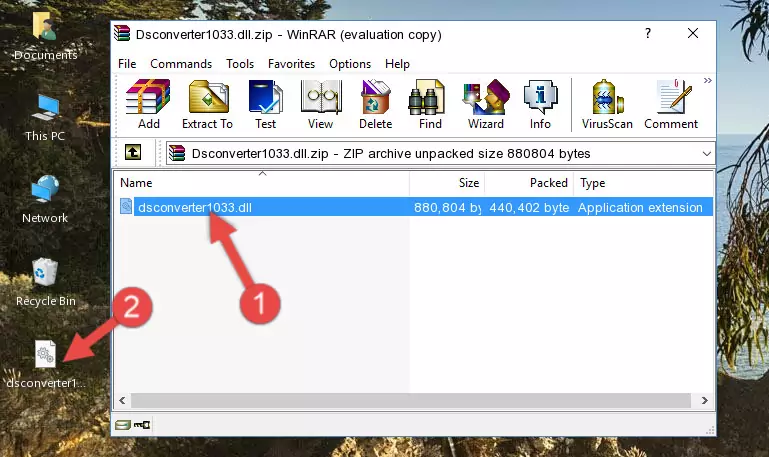Expand the archive path dropdown

pos(706,153)
